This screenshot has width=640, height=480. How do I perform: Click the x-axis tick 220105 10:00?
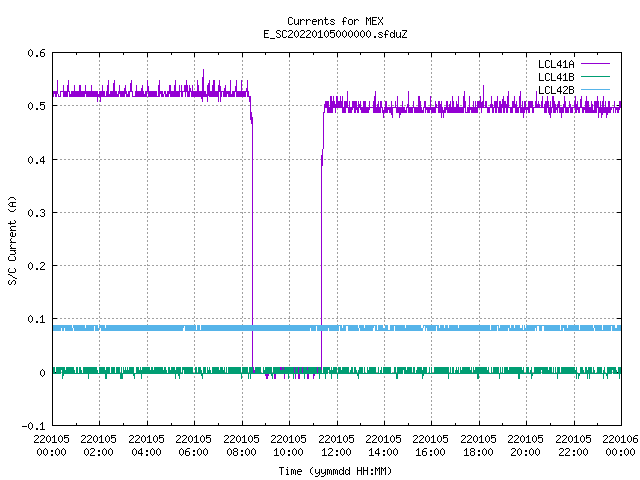[x=289, y=445]
